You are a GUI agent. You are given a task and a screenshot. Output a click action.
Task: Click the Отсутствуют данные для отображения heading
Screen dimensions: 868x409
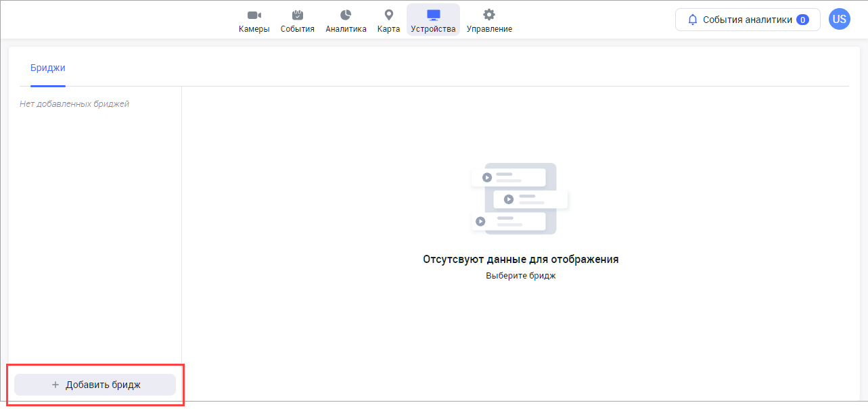(x=520, y=259)
